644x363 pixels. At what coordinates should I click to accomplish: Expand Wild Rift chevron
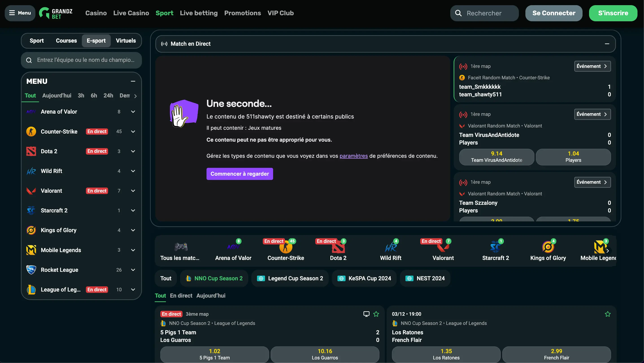click(133, 171)
